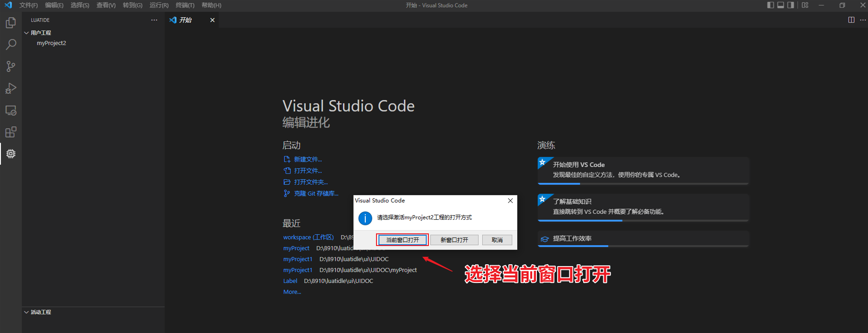Open editor more actions ellipsis
The height and width of the screenshot is (333, 868).
click(863, 20)
